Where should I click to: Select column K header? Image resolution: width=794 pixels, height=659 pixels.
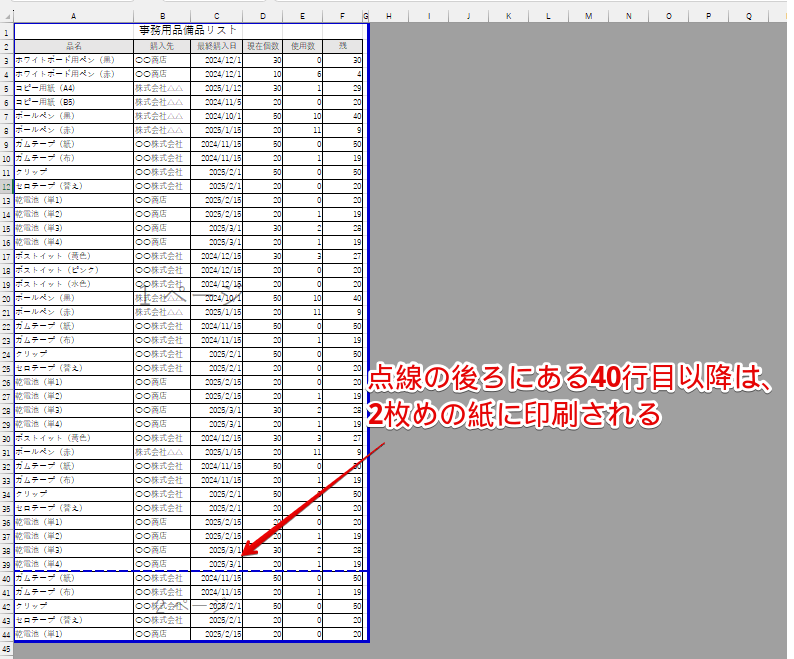tap(508, 16)
